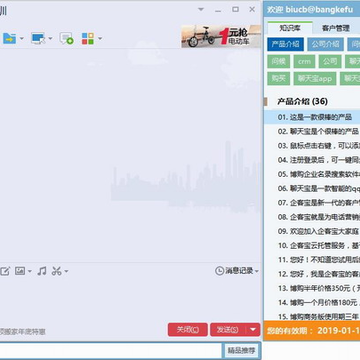This screenshot has width=360, height=360.
Task: Open the title bar menu triangle
Action: pos(201,9)
